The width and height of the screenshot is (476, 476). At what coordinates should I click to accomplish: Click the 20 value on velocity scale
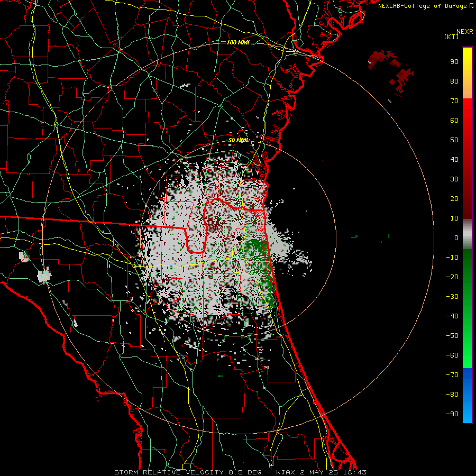coord(454,198)
